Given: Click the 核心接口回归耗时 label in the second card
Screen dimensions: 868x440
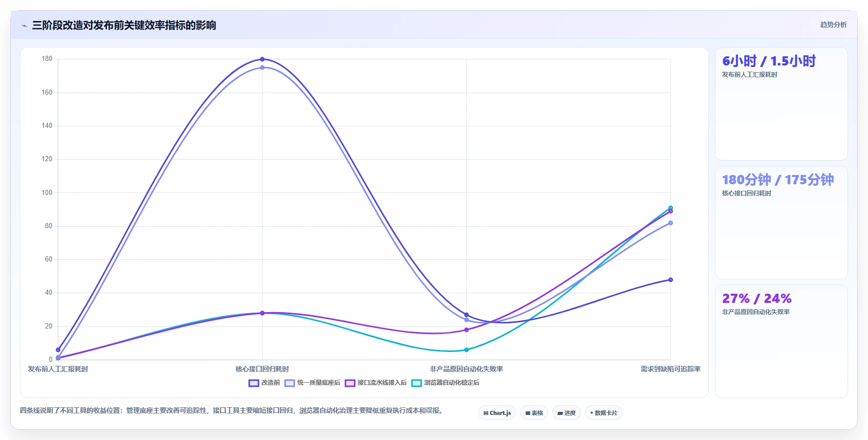Looking at the screenshot, I should click(746, 193).
